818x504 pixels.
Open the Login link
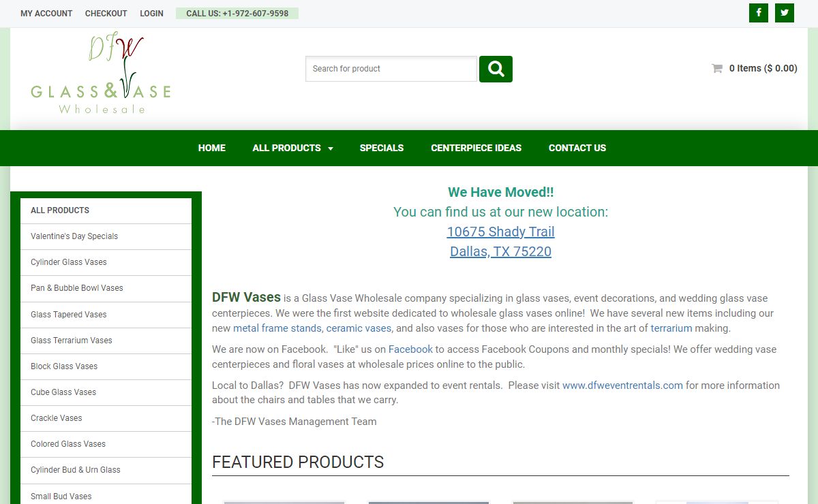tap(152, 14)
